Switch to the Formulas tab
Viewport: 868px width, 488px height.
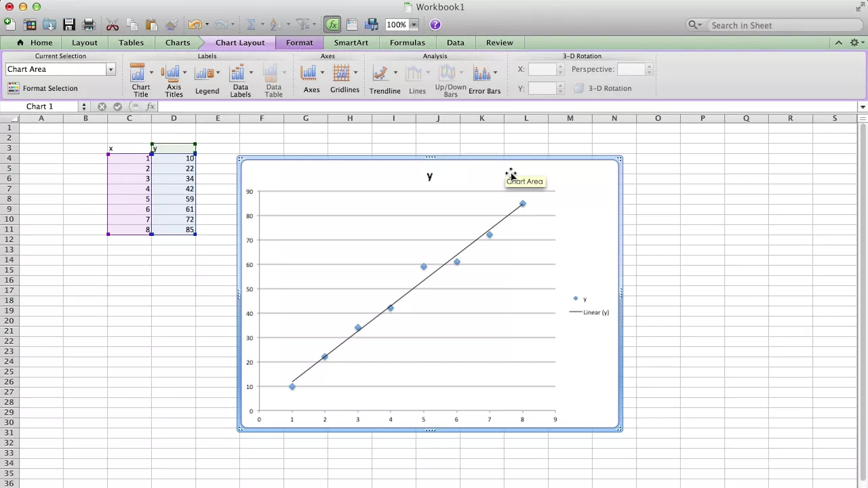point(408,42)
